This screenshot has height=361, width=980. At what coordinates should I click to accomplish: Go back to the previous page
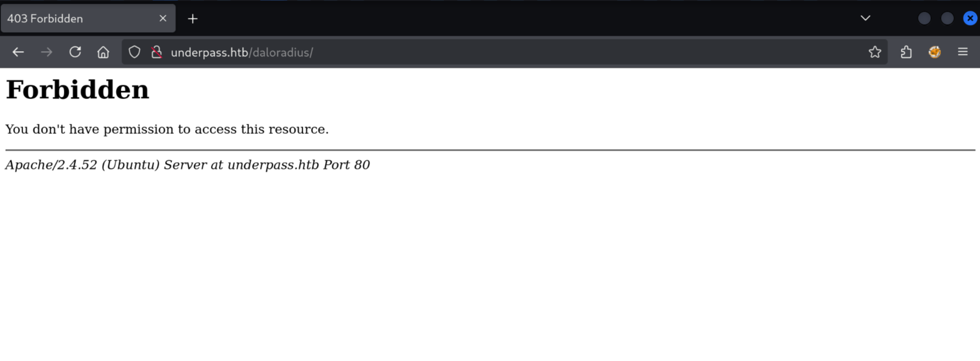tap(18, 52)
